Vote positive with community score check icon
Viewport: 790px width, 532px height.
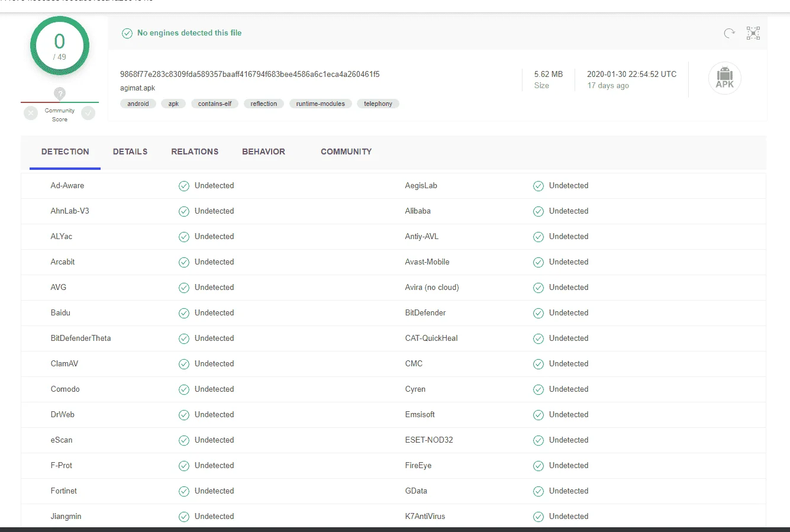click(88, 113)
